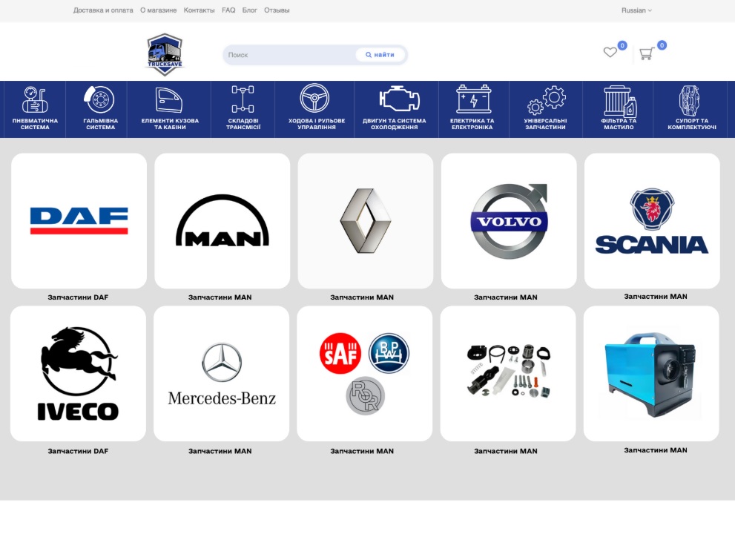Click the Trucksave logo
Image resolution: width=735 pixels, height=560 pixels.
tap(164, 54)
